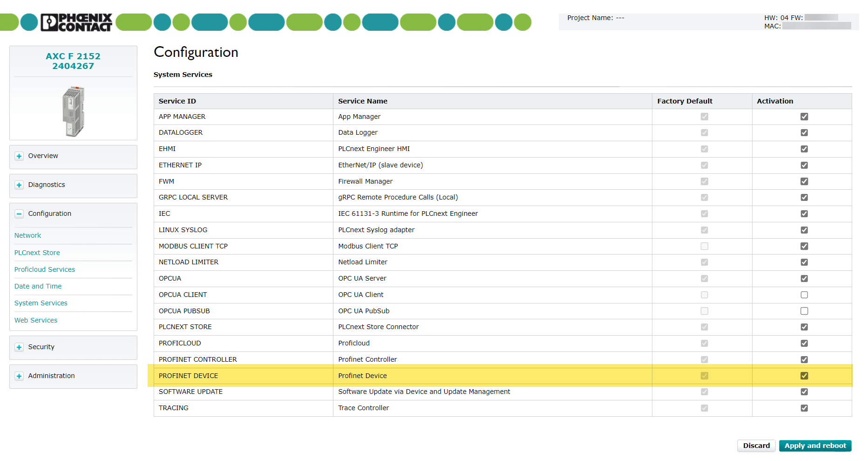The image size is (868, 461).
Task: Click OPC UA PubSub factory default checkbox
Action: pyautogui.click(x=705, y=311)
